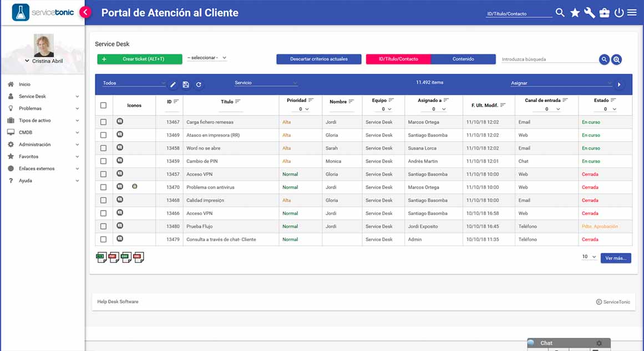
Task: Check the select-all checkbox in table header
Action: (x=103, y=105)
